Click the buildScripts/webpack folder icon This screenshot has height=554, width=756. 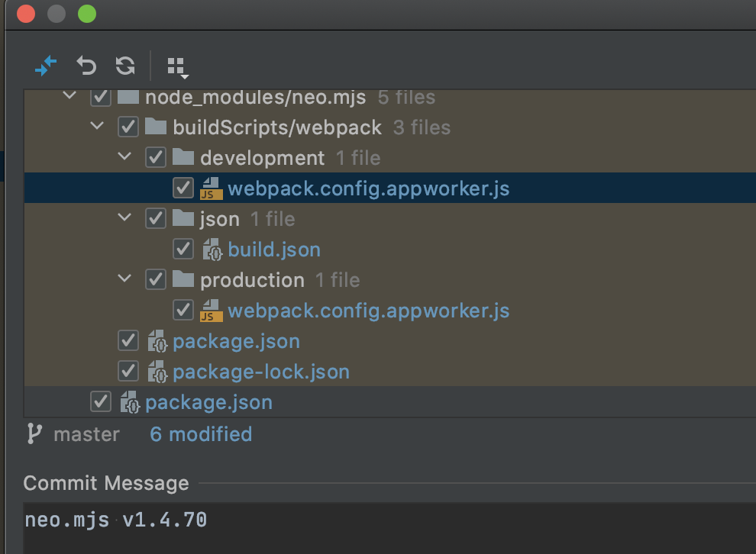[156, 127]
